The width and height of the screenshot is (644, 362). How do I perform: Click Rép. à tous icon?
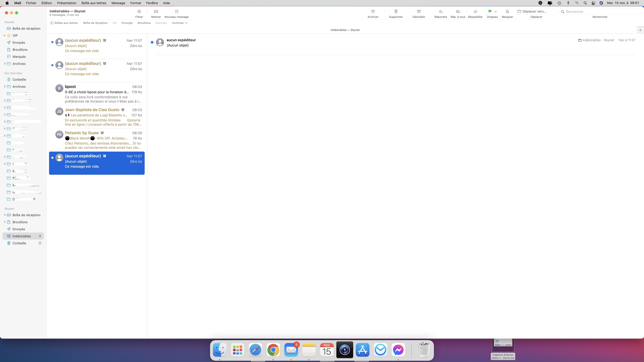click(x=458, y=11)
